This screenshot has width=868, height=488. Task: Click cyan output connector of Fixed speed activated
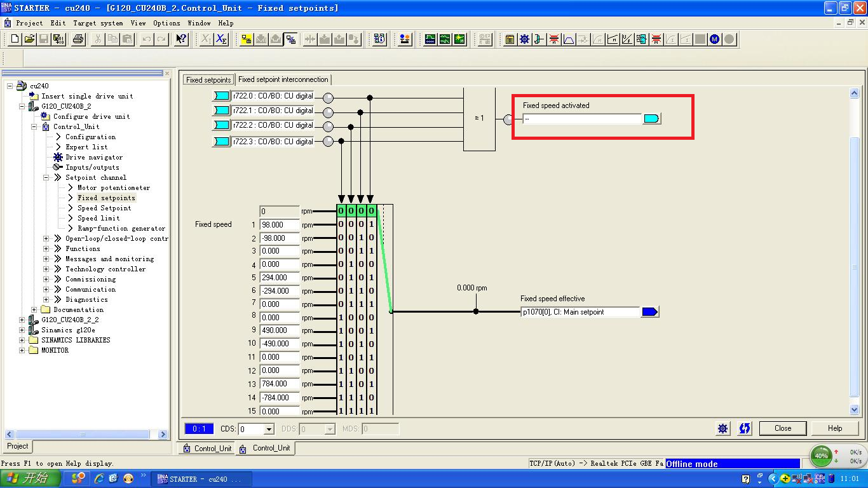point(652,119)
